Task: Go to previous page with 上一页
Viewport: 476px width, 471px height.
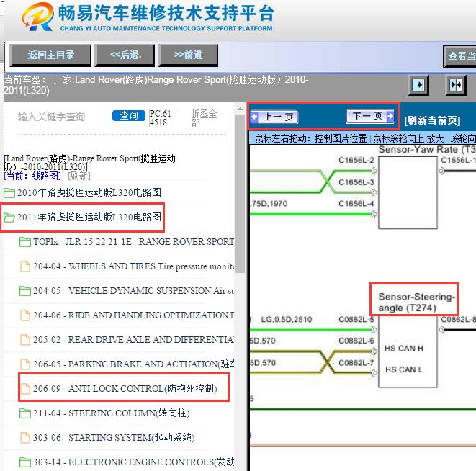Action: 274,117
